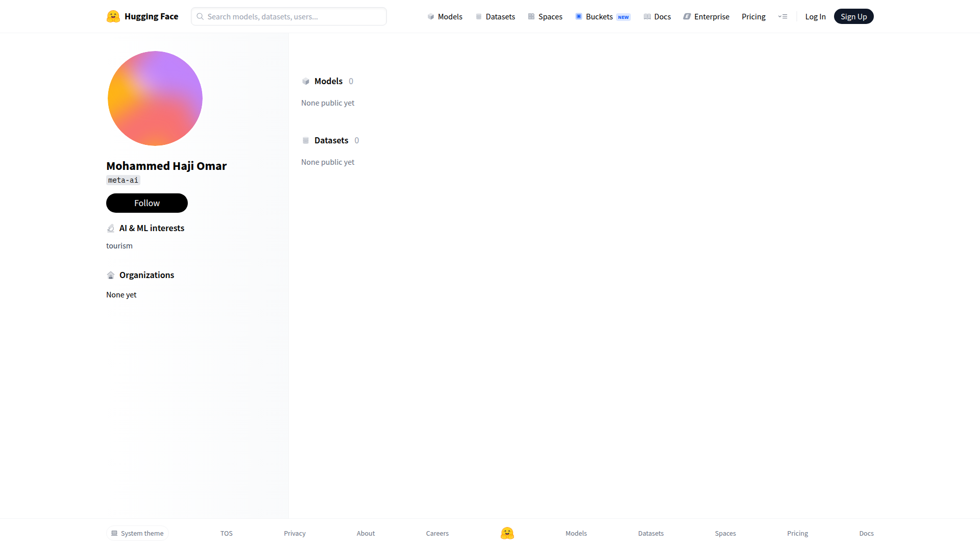Screen dimensions: 980x551
Task: Click the Docs book icon in navbar
Action: point(647,17)
